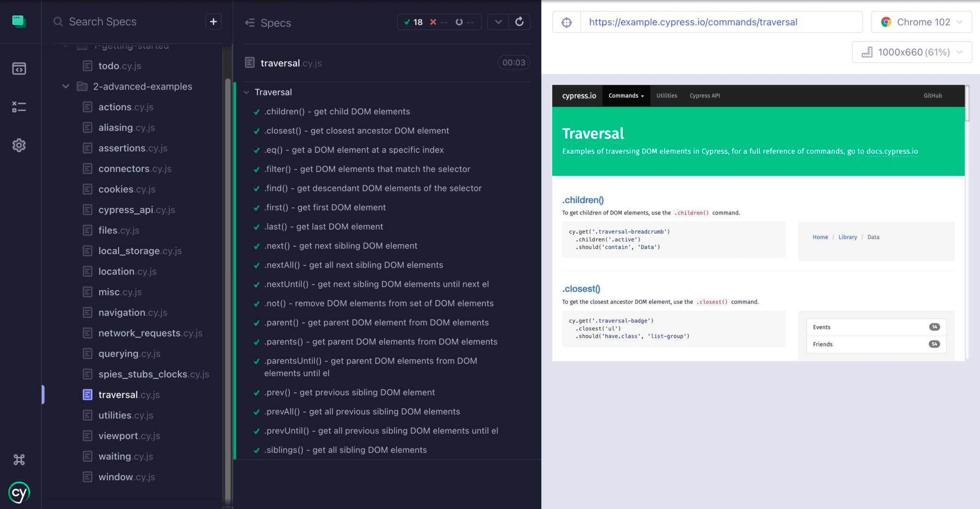The image size is (980, 509).
Task: Click the 2-advanced-examples folder icon
Action: coord(82,86)
